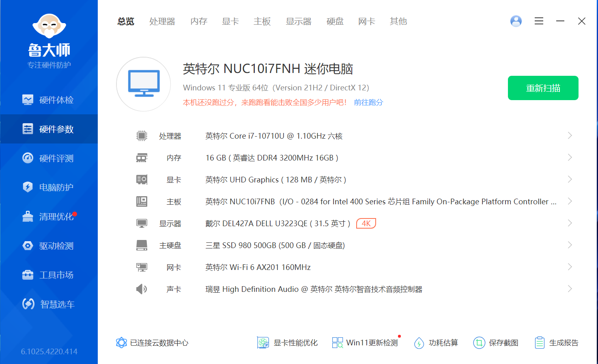
Task: Open 功耗估算 tool
Action: (x=436, y=343)
